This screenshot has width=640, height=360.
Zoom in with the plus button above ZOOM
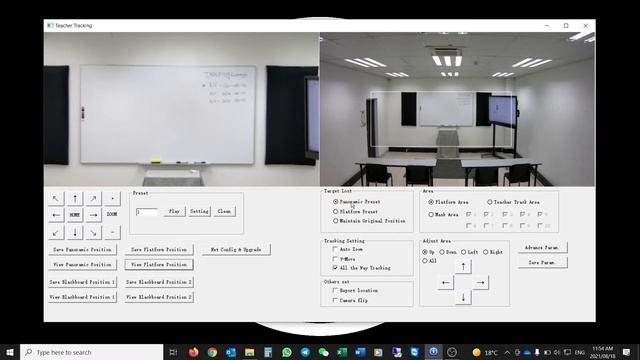click(x=112, y=199)
